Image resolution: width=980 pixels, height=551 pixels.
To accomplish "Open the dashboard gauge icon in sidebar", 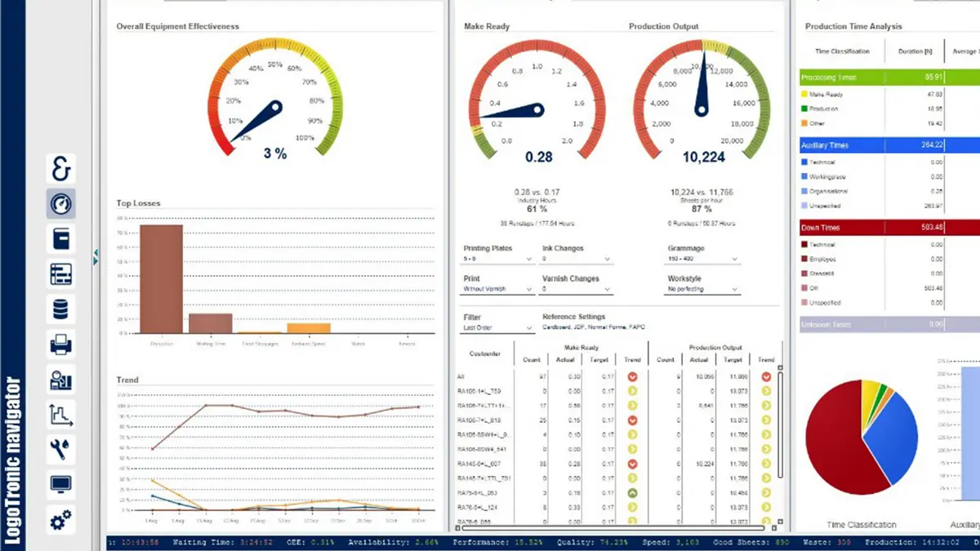I will 60,204.
